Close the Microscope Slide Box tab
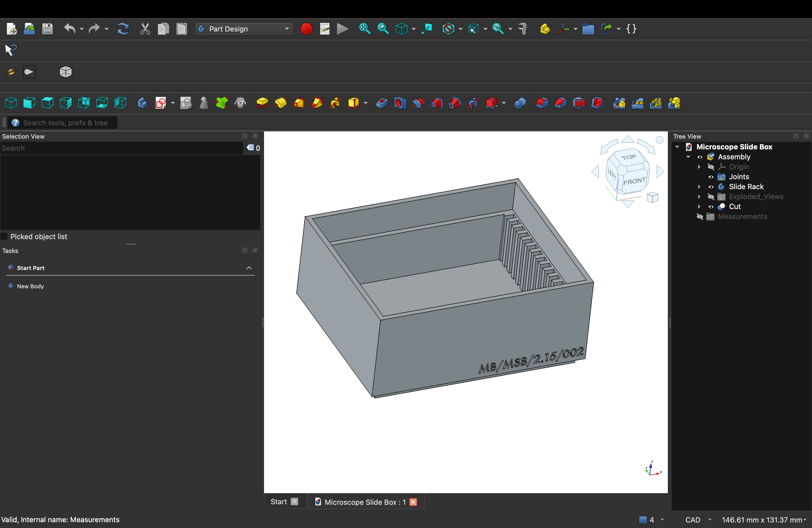812x528 pixels. (x=413, y=502)
